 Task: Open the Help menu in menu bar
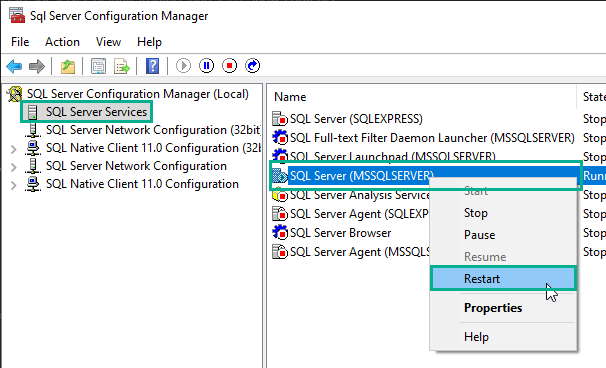149,42
